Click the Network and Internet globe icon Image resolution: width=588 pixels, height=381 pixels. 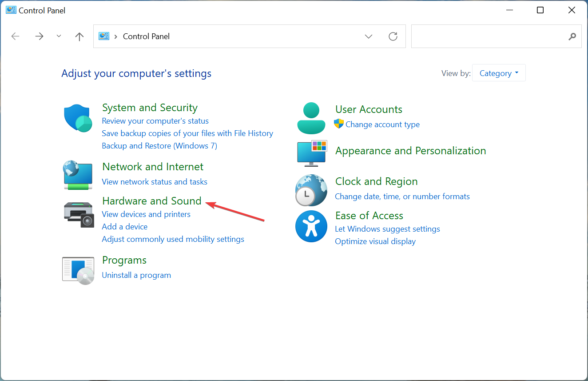point(78,175)
